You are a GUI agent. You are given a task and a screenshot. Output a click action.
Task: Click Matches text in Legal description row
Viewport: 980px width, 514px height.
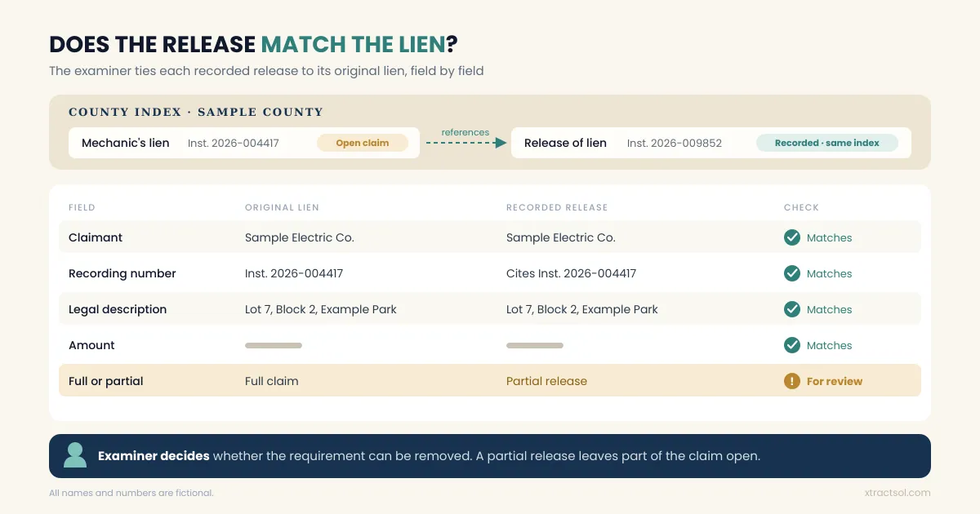[830, 309]
